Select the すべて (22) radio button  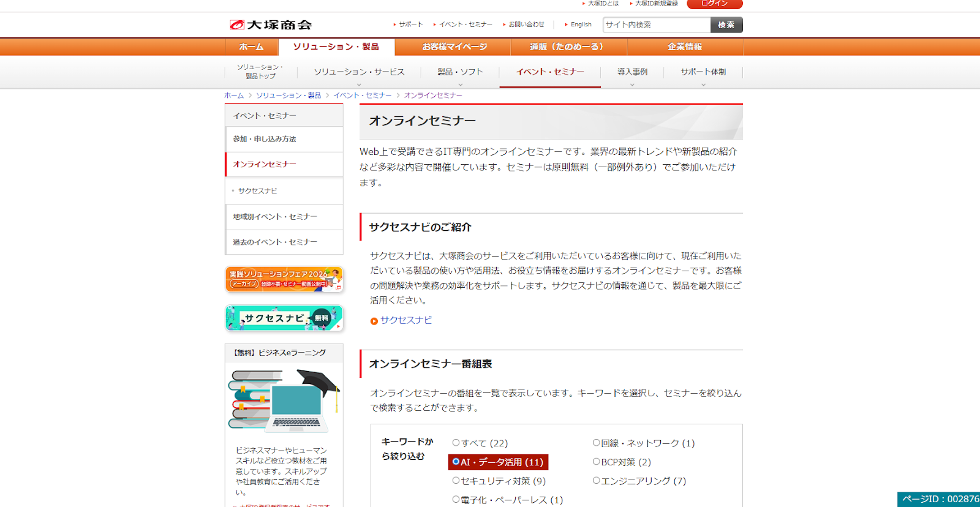[x=456, y=443]
